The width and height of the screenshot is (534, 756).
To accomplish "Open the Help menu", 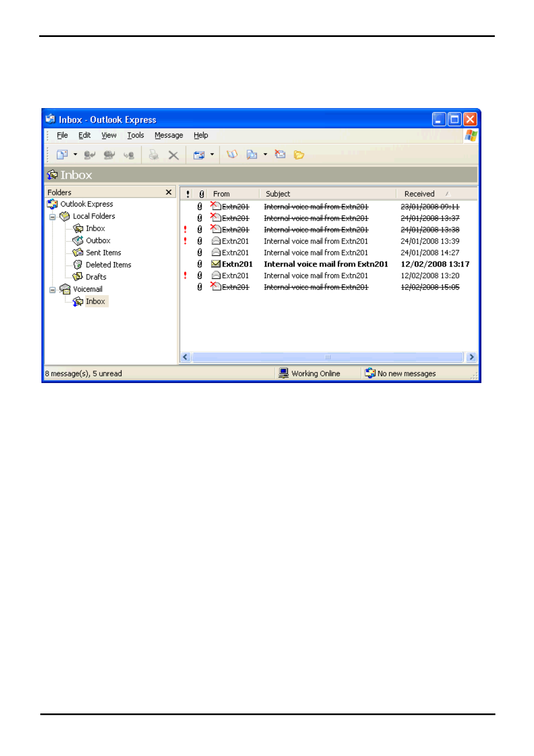I will 201,136.
